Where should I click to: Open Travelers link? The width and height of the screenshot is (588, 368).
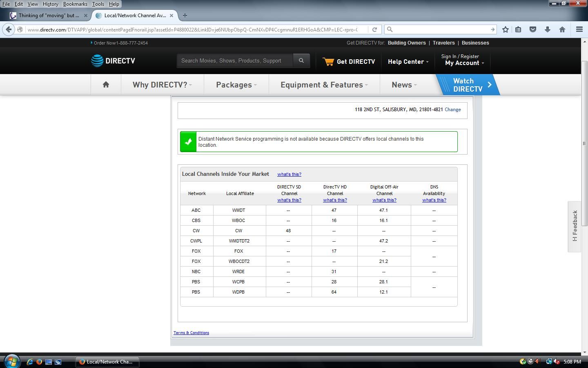(444, 43)
